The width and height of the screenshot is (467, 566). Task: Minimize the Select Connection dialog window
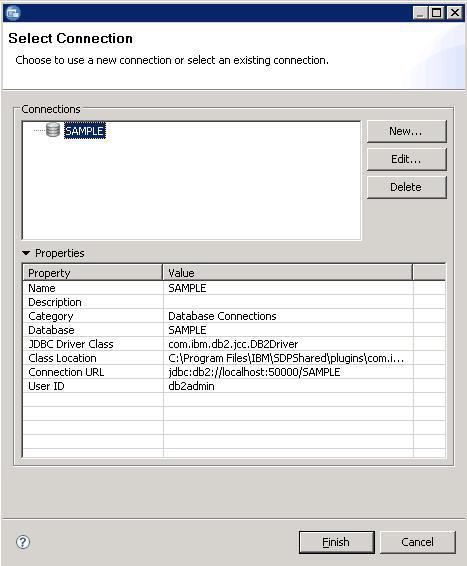pyautogui.click(x=420, y=13)
